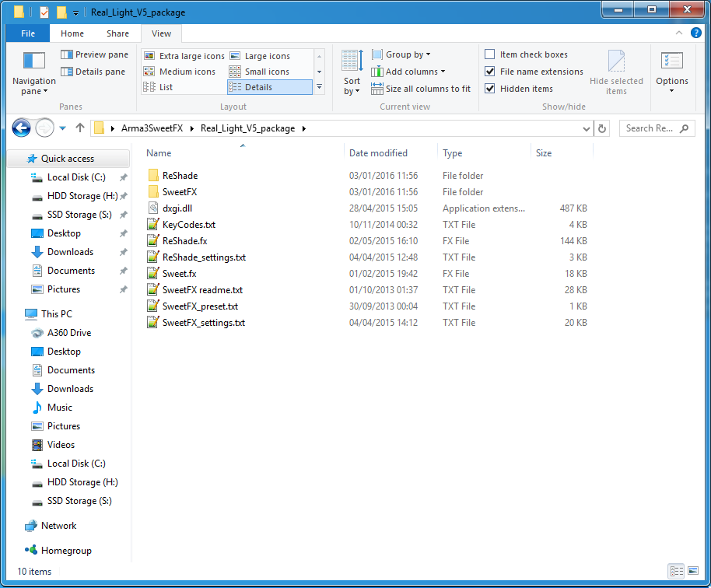The image size is (711, 588).
Task: Open Downloads under Quick access
Action: 70,252
